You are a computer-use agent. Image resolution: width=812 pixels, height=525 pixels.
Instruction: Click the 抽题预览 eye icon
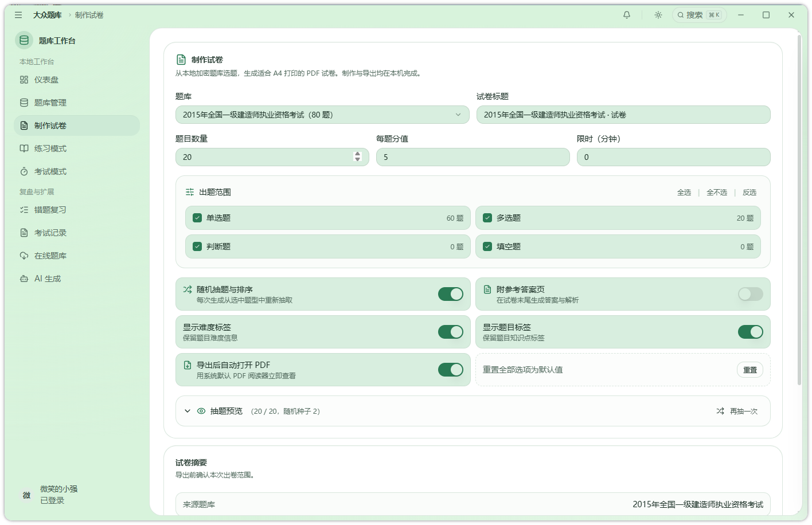tap(201, 411)
